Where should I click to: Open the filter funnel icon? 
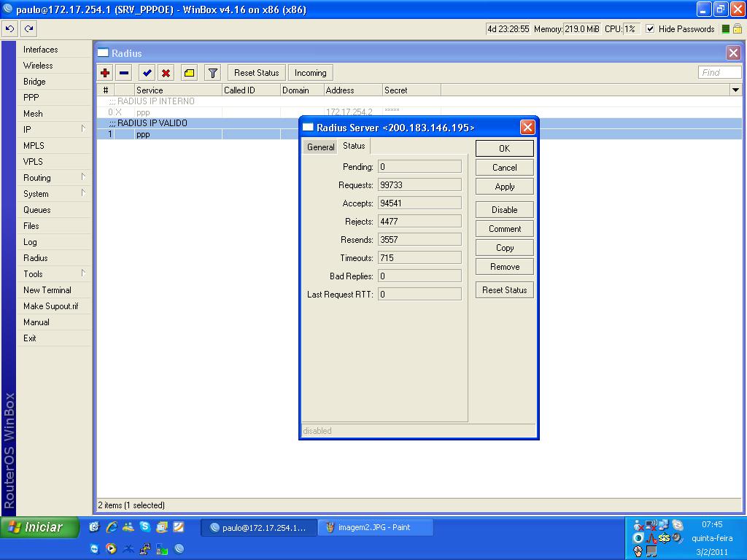pos(212,73)
